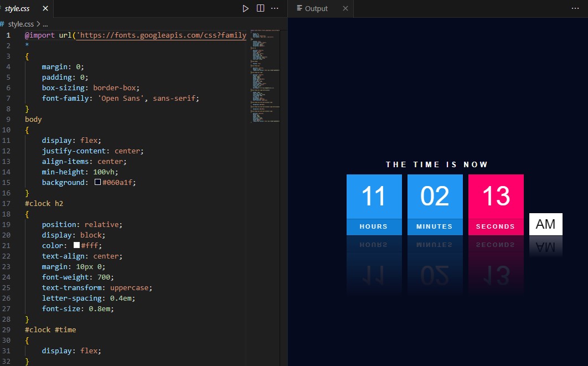Click line number 29 in the gutter
The height and width of the screenshot is (366, 588).
tap(7, 329)
